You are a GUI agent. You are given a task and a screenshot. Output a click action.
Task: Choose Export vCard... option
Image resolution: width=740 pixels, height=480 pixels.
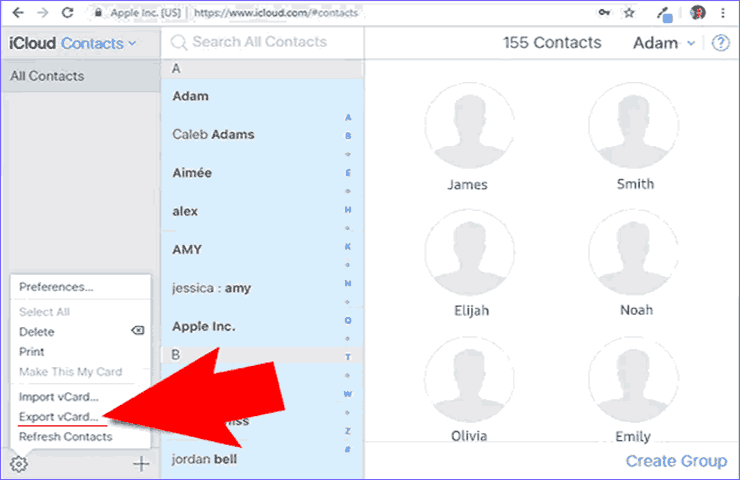click(59, 417)
